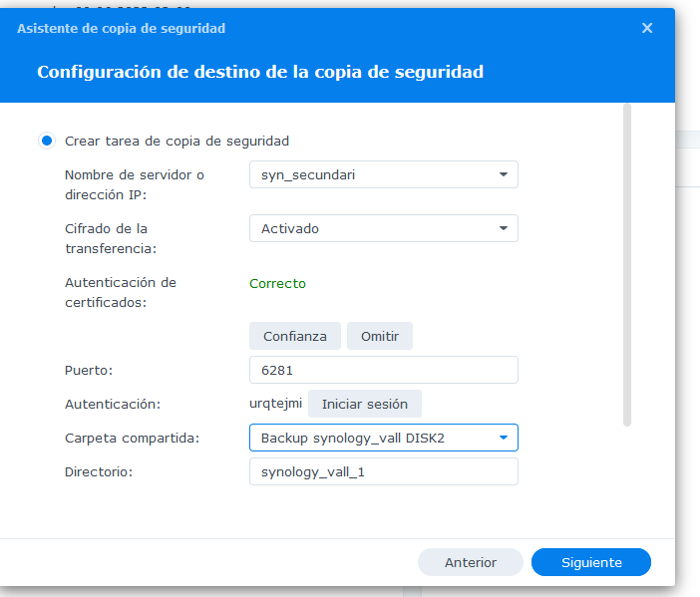The image size is (700, 597).
Task: Click the green Correcto status text
Action: click(277, 283)
